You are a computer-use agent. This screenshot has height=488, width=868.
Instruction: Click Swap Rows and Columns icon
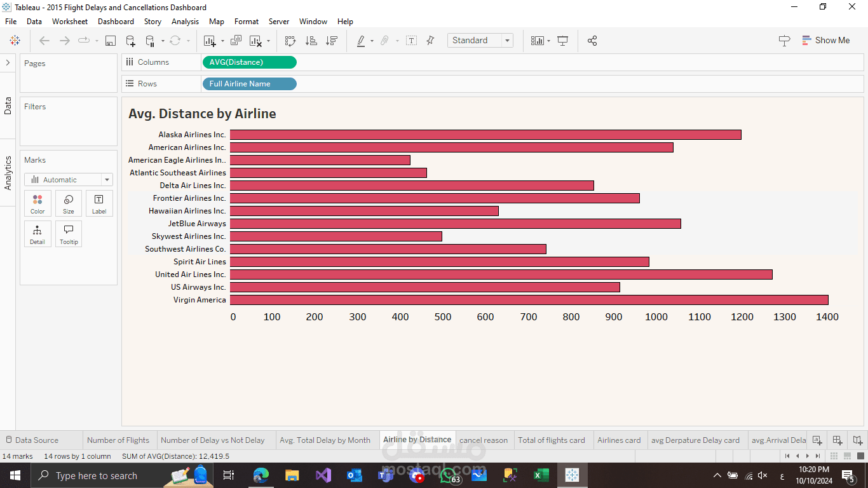pos(290,41)
